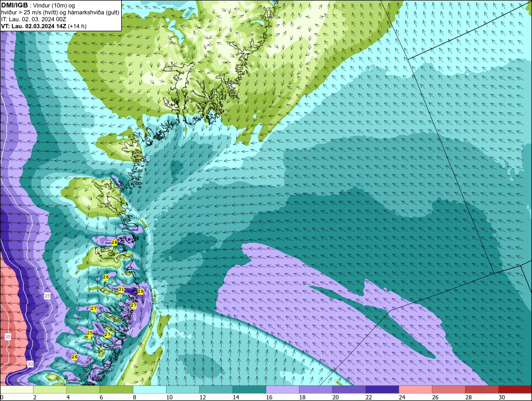Select the 14–16 m/s dark teal legend swatch

[x=250, y=389]
